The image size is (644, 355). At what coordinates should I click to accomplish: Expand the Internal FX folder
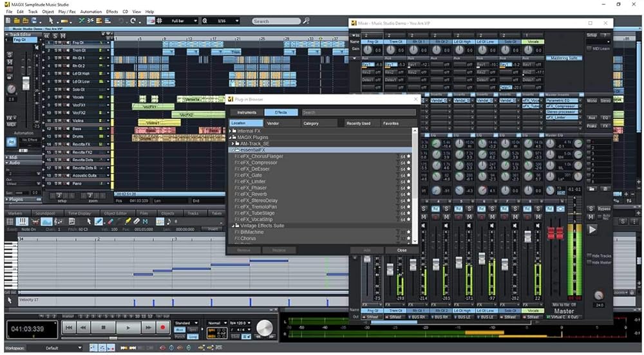(x=231, y=131)
